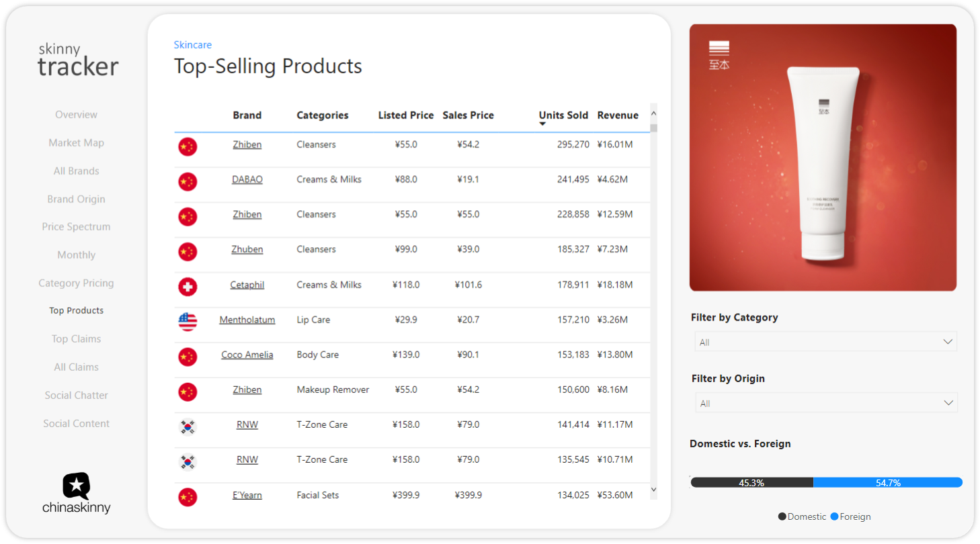Click the China flag beside Coco Amelia
The width and height of the screenshot is (980, 544).
[188, 357]
